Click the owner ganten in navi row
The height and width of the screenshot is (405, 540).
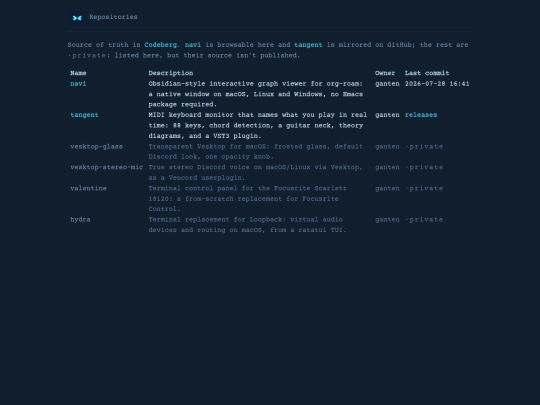387,84
